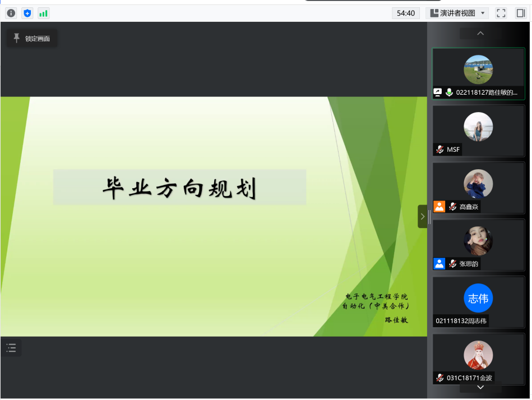The image size is (532, 400).
Task: Click the blue security shield icon
Action: click(x=27, y=13)
